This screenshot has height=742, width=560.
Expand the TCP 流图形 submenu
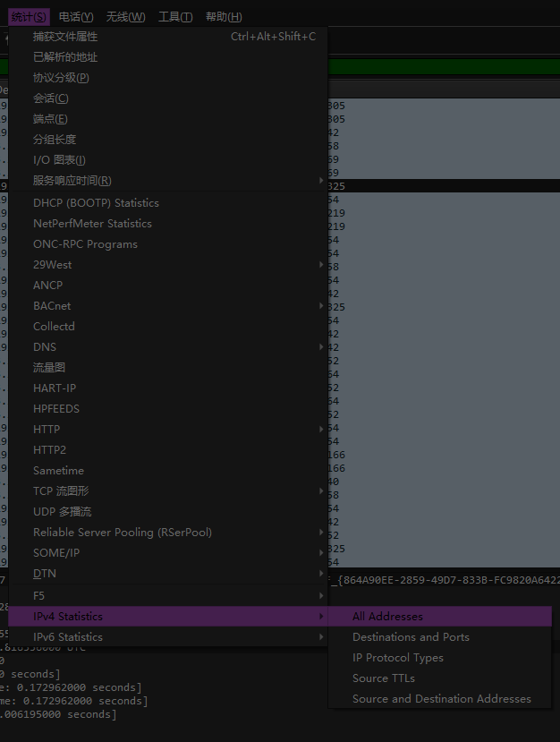click(x=61, y=491)
